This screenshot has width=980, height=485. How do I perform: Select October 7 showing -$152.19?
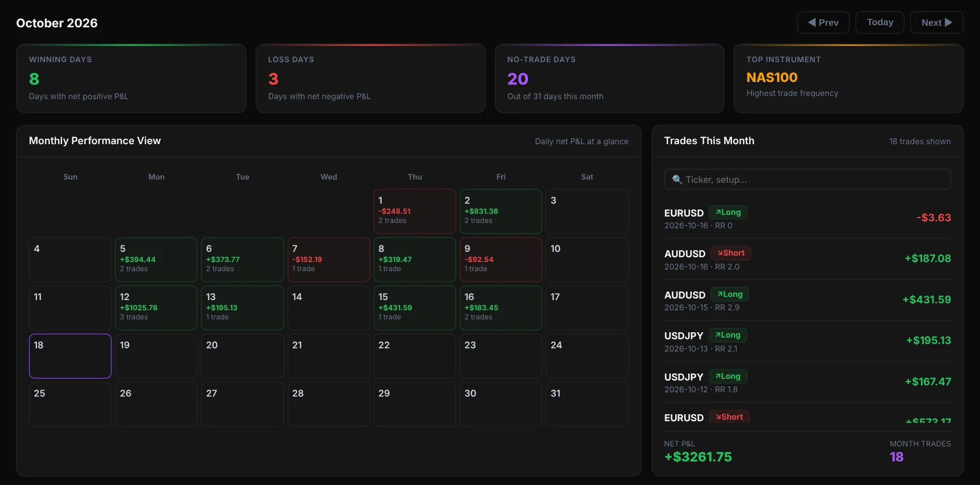[329, 259]
